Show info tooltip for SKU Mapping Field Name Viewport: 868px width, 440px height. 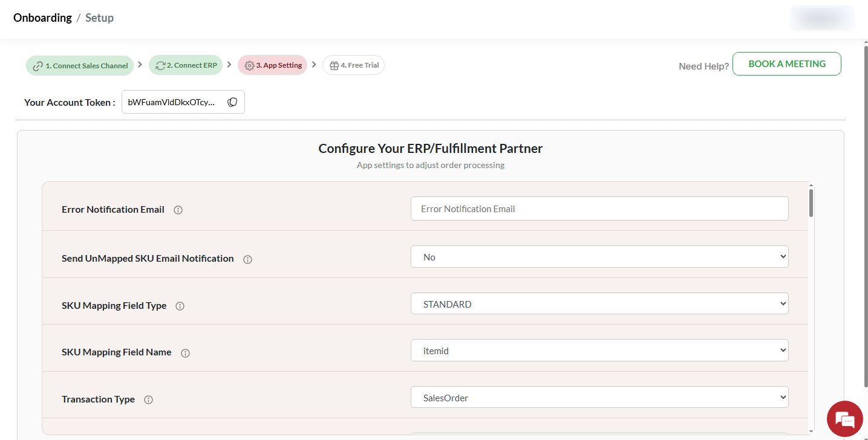[185, 353]
